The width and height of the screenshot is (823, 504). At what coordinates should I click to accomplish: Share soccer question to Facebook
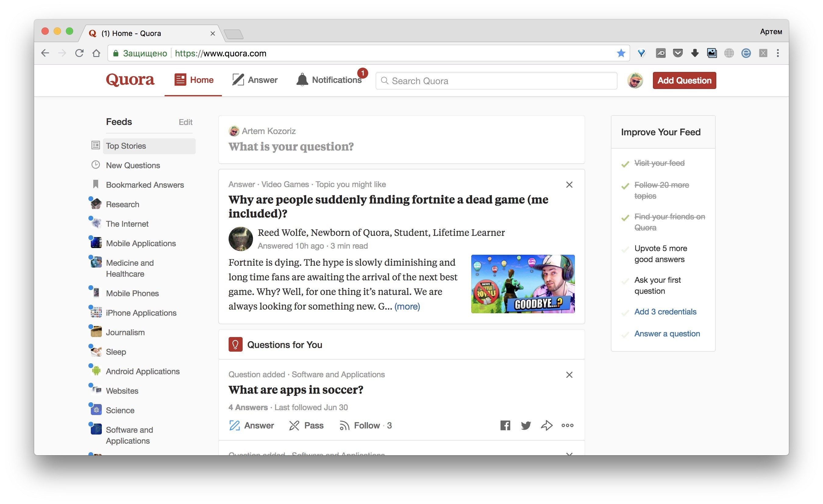point(505,425)
